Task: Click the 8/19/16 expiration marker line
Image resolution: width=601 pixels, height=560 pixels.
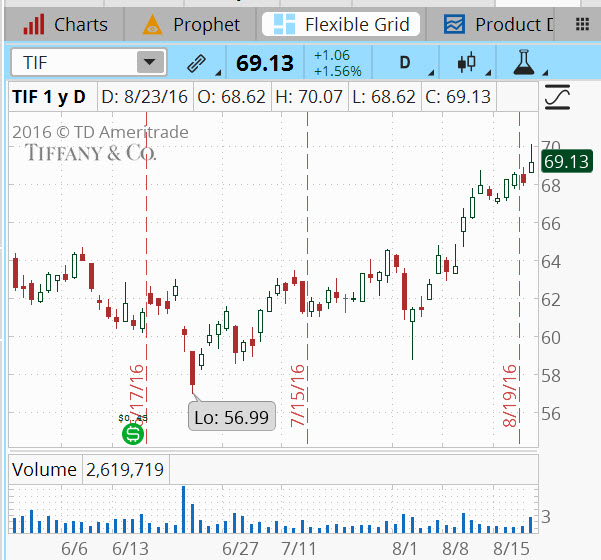Action: (x=519, y=278)
